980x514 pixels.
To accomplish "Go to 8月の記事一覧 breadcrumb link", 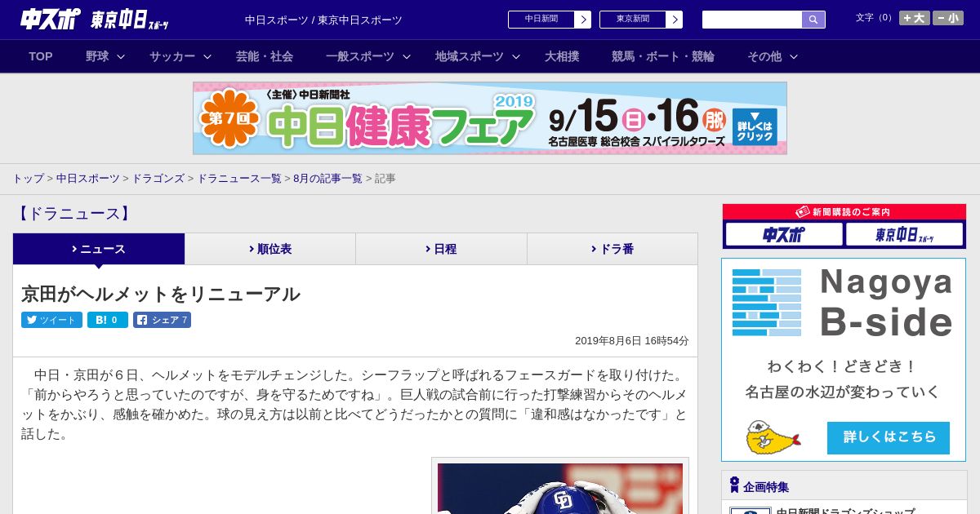I will [x=327, y=179].
